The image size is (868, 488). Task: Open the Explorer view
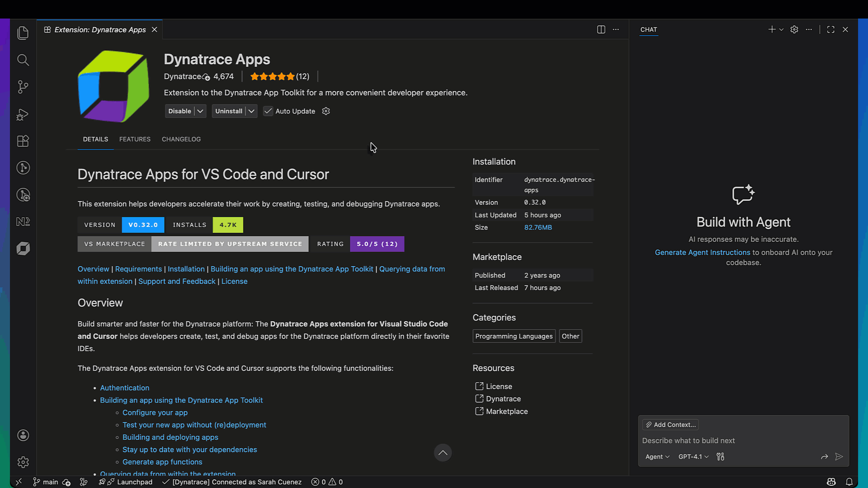click(23, 33)
